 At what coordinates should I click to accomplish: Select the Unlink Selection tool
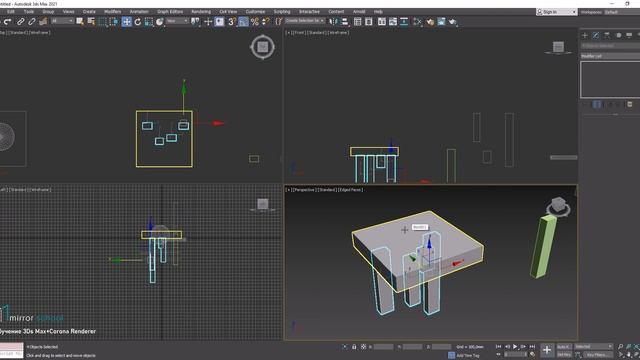(32, 22)
